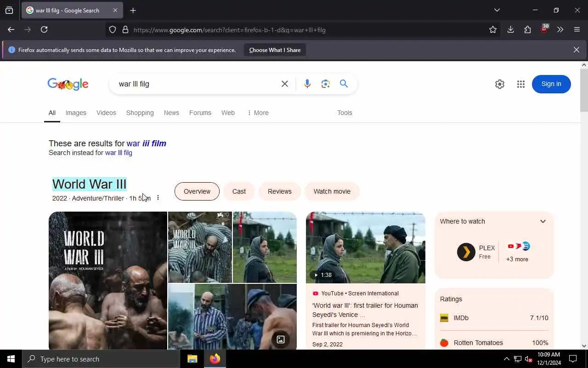
Task: Select the Reviews chip
Action: coord(280,191)
